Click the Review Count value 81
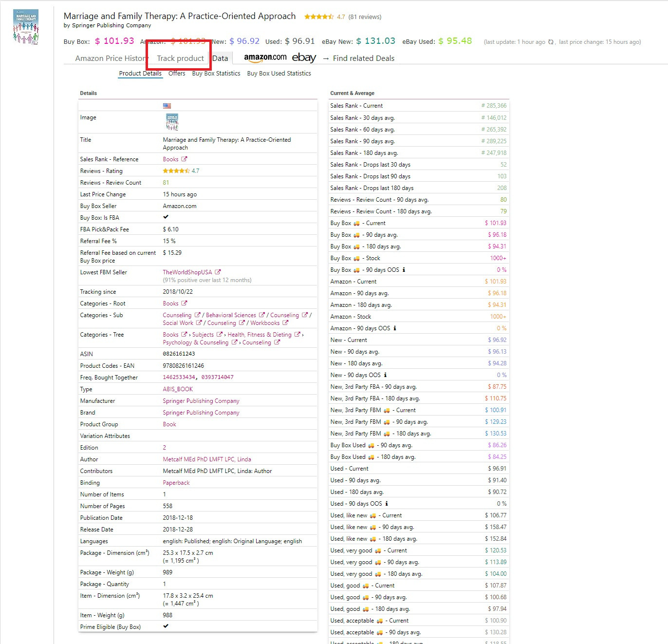This screenshot has height=644, width=668. pyautogui.click(x=166, y=183)
